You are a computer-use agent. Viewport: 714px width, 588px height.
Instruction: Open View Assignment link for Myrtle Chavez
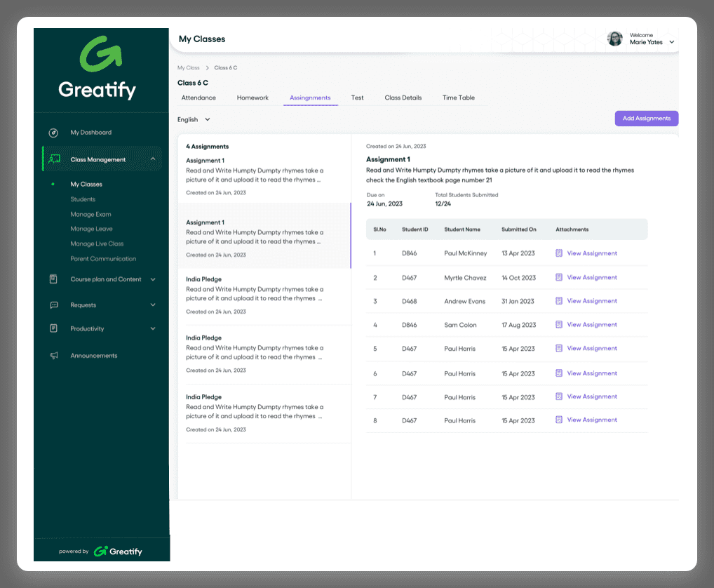(591, 277)
